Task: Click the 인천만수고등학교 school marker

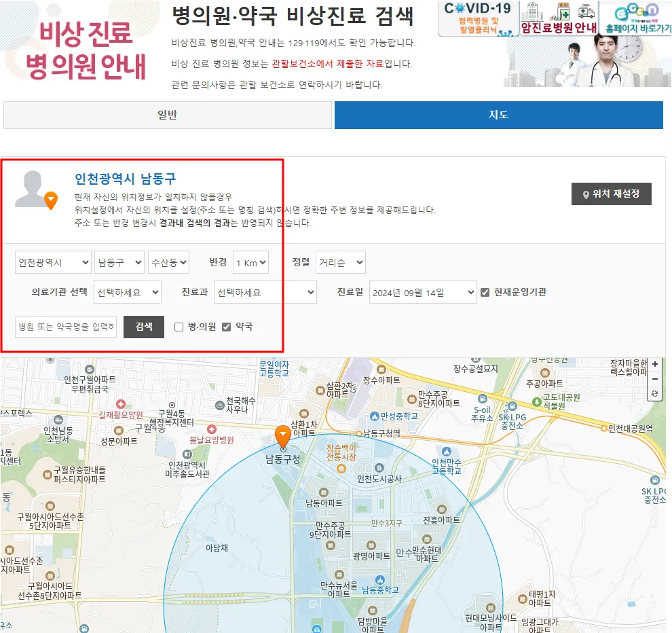Action: point(447,452)
